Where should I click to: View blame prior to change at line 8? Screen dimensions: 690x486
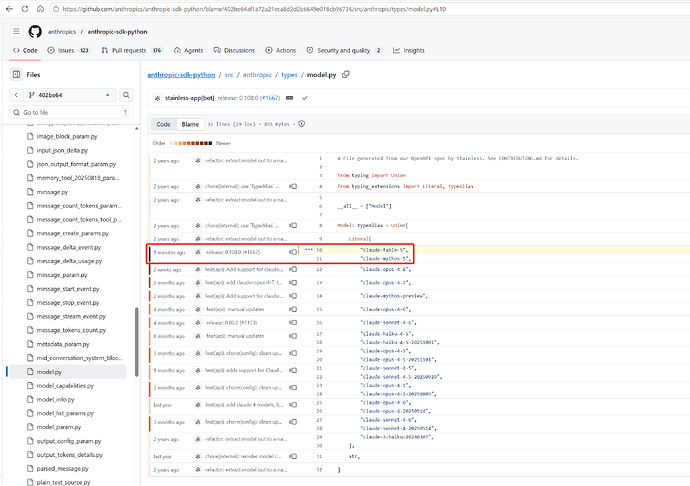(x=293, y=225)
